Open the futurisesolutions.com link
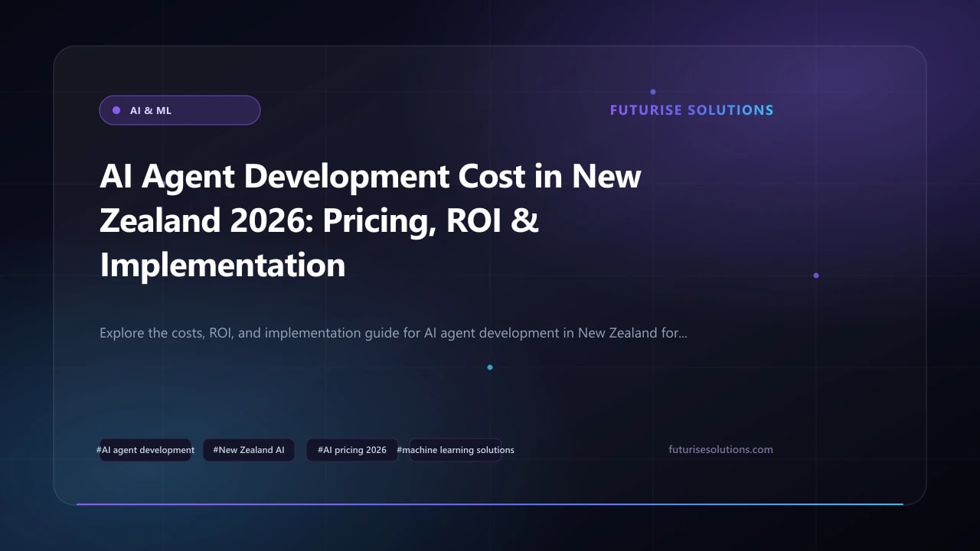The width and height of the screenshot is (980, 551). click(x=720, y=450)
